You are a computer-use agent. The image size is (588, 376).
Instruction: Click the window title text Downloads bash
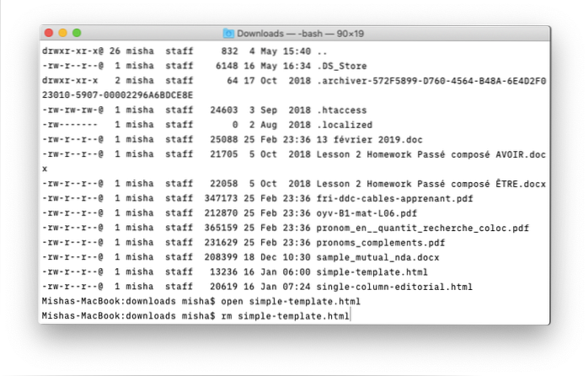click(x=300, y=34)
